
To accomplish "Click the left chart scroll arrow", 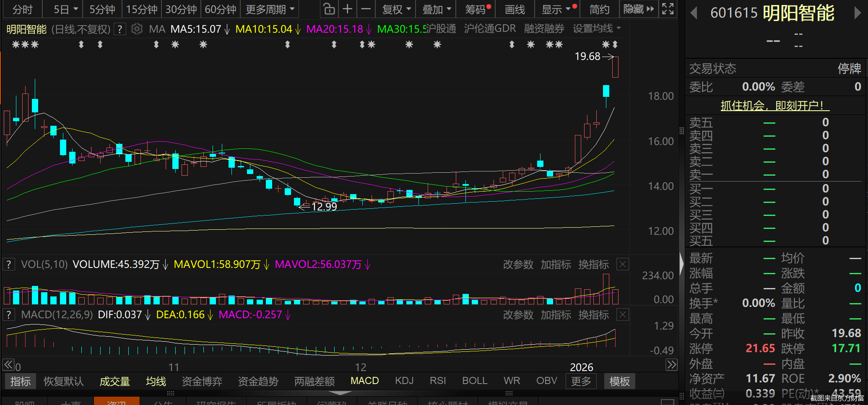I will (8, 365).
